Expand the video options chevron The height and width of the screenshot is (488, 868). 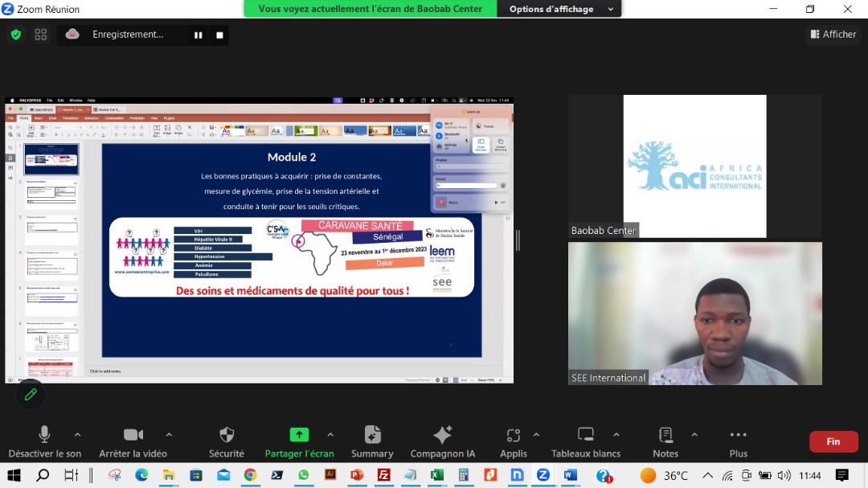[x=169, y=434]
